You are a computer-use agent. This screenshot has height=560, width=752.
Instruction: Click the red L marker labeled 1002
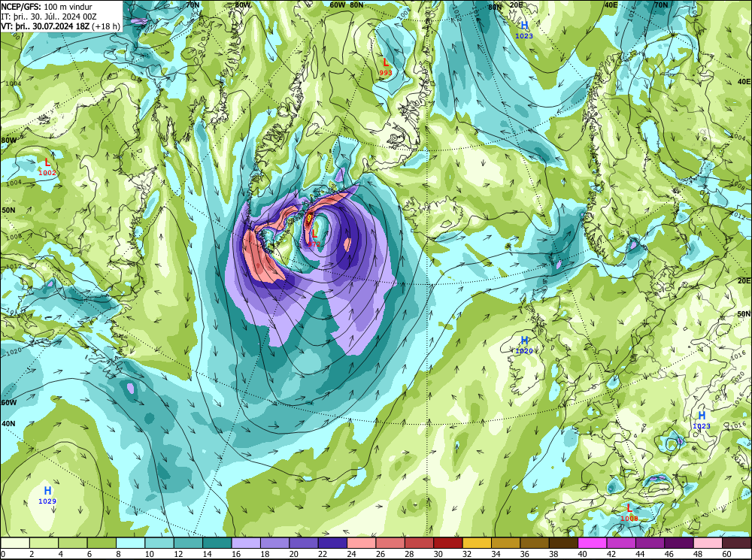coord(47,163)
